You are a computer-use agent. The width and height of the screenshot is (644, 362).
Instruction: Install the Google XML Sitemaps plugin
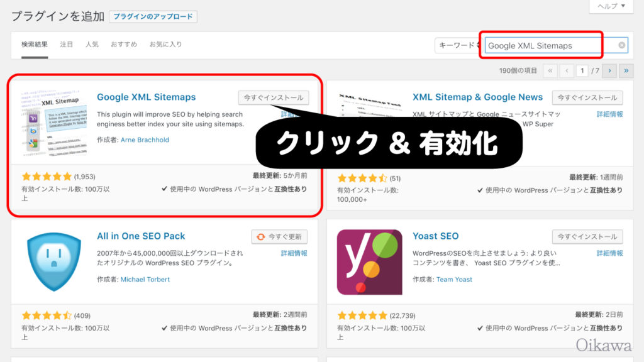(274, 97)
